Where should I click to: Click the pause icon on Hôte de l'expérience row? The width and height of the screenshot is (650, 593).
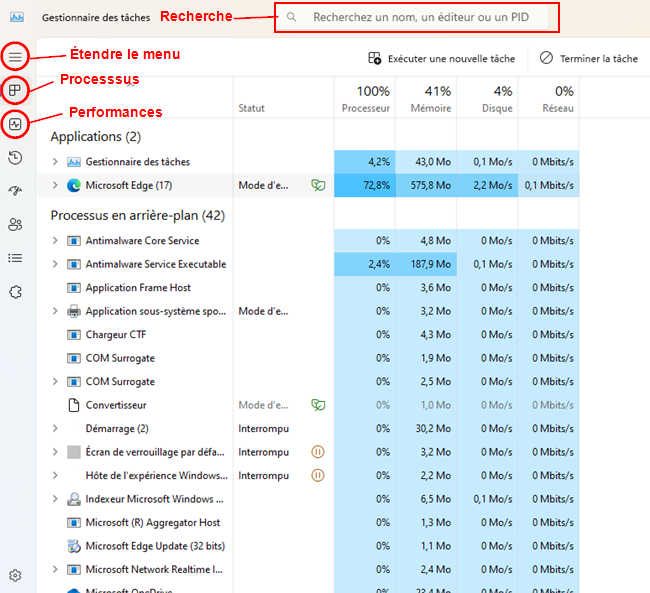(x=318, y=476)
